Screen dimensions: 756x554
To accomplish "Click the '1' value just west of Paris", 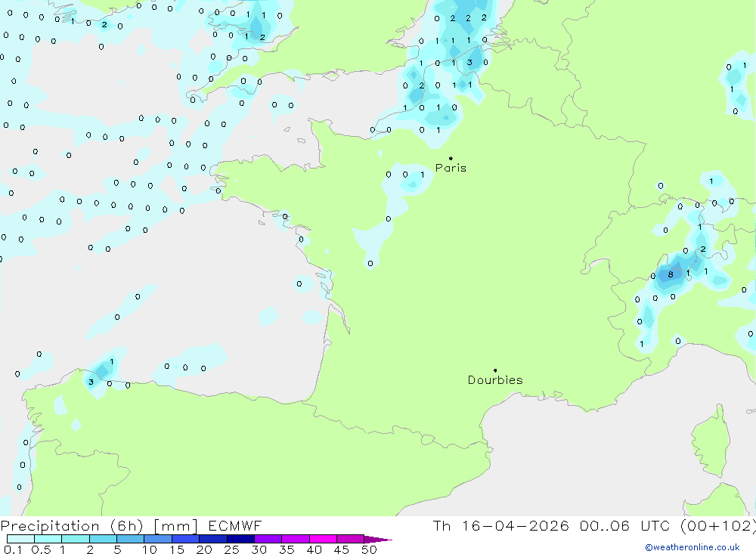I will coord(423,175).
